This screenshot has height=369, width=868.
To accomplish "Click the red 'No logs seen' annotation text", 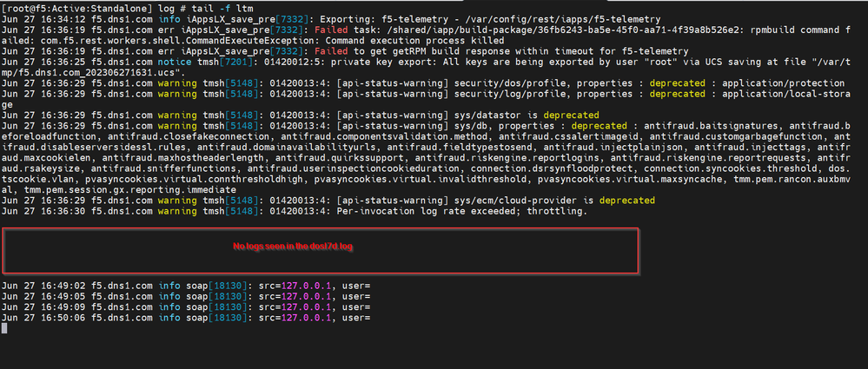I will tap(292, 247).
